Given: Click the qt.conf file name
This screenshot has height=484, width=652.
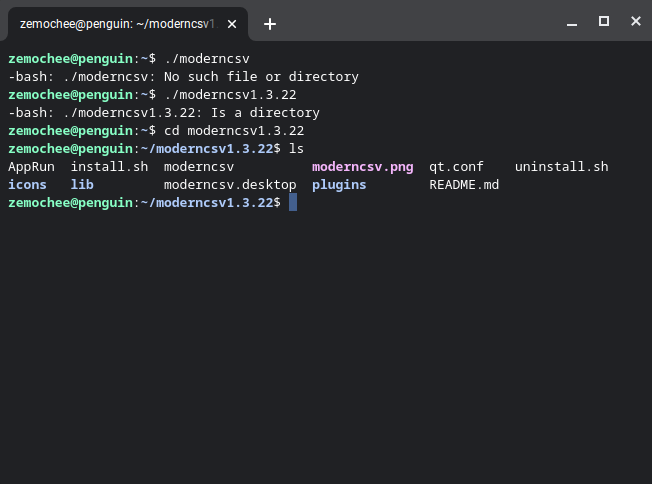Looking at the screenshot, I should coord(456,167).
